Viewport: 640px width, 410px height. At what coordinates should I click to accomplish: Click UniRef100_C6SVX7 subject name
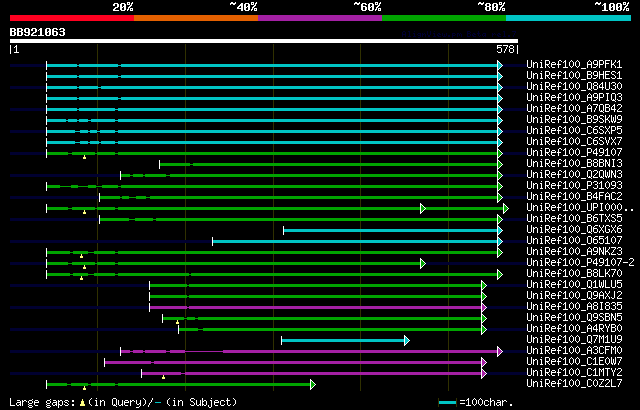574,142
